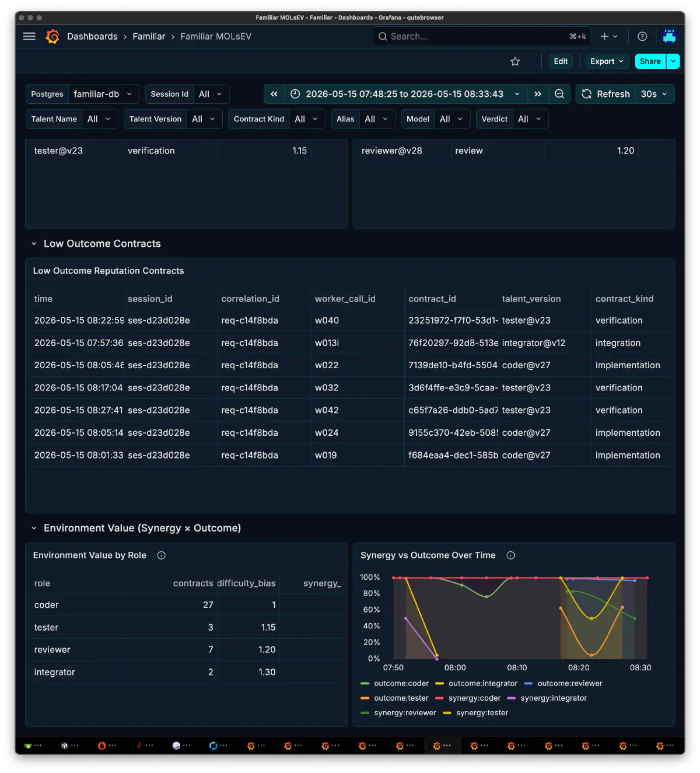Click the magnifier icon in the search bar
The height and width of the screenshot is (773, 700).
[383, 36]
